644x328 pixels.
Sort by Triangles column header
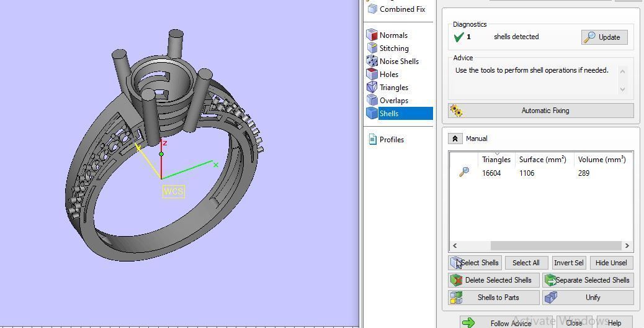point(496,160)
